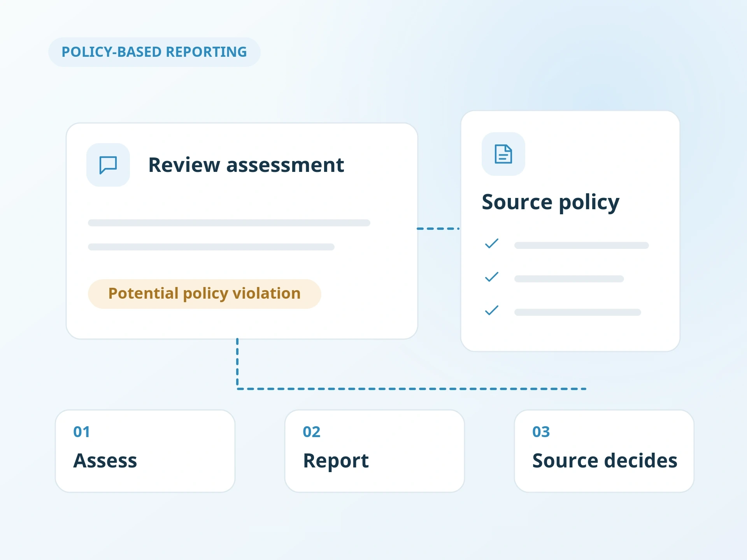Click the Review assessment heading
The image size is (747, 560).
click(x=246, y=165)
